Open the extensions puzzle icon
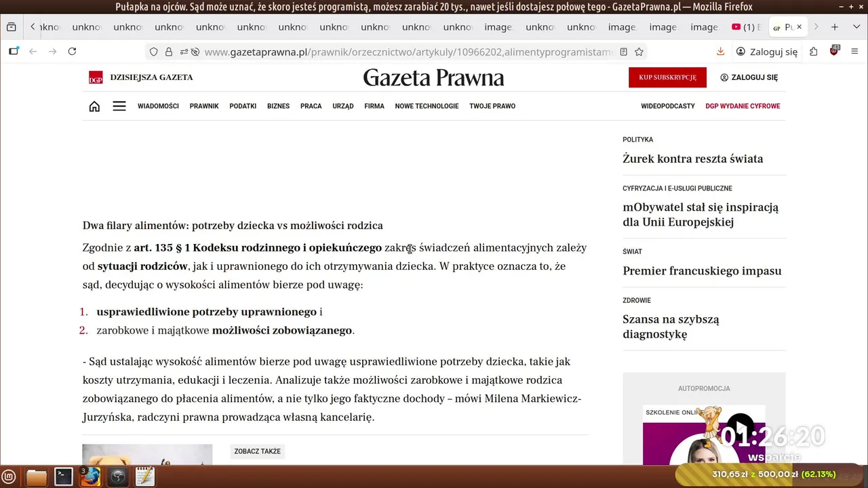Screen dimensions: 868x488 [814, 52]
